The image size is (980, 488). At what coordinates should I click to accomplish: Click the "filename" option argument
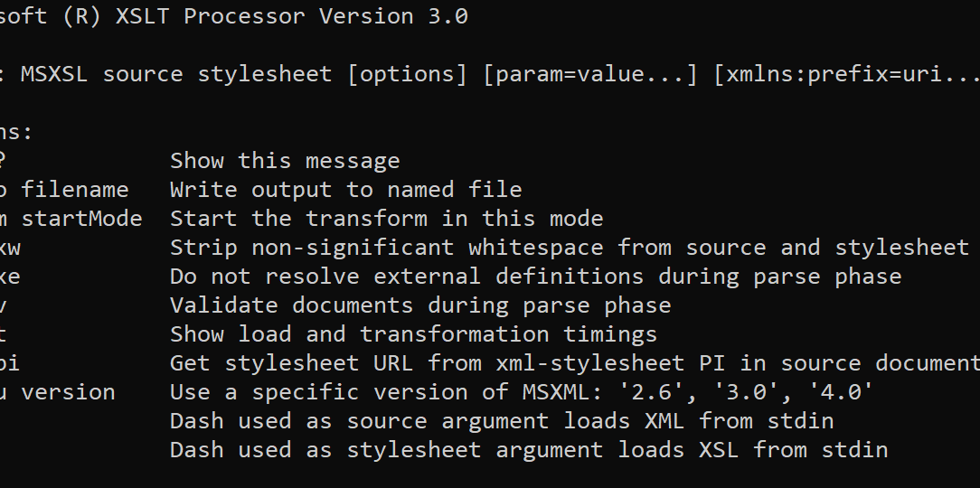(75, 190)
